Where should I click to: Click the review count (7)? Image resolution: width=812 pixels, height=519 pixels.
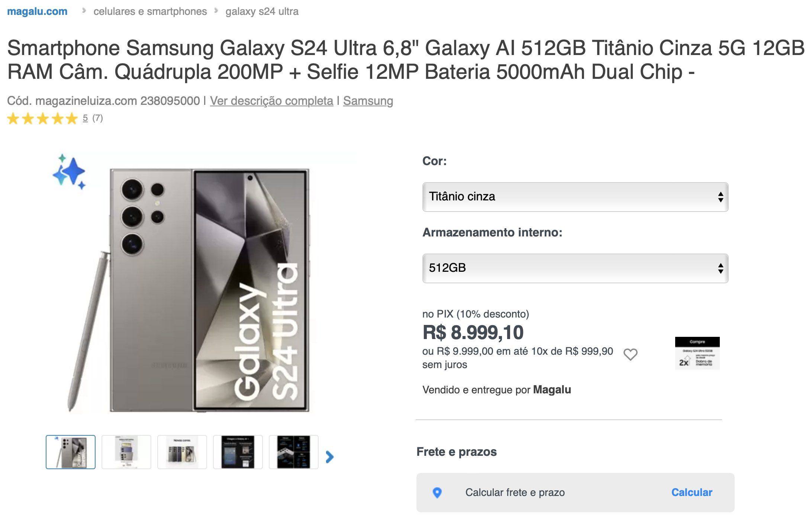97,118
